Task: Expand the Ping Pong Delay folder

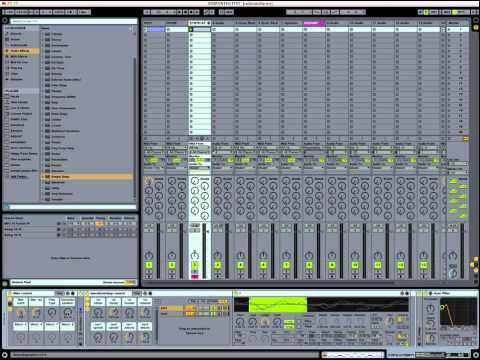Action: (x=43, y=148)
